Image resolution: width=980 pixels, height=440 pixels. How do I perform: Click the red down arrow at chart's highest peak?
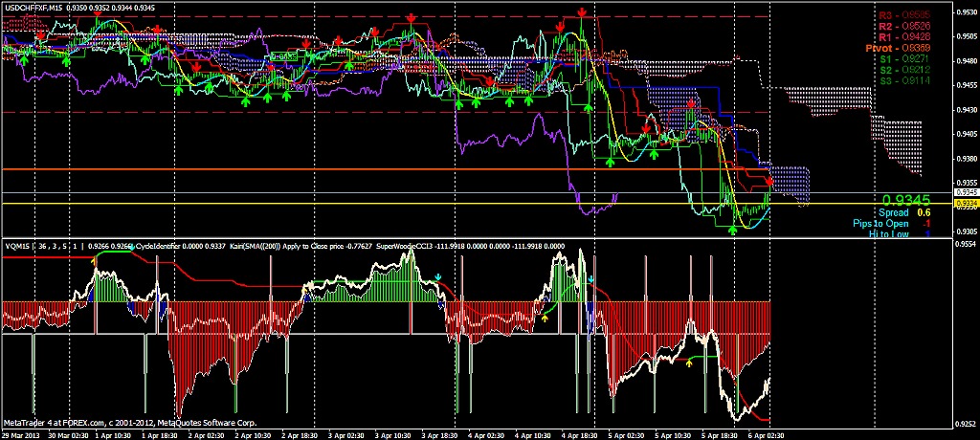point(582,11)
